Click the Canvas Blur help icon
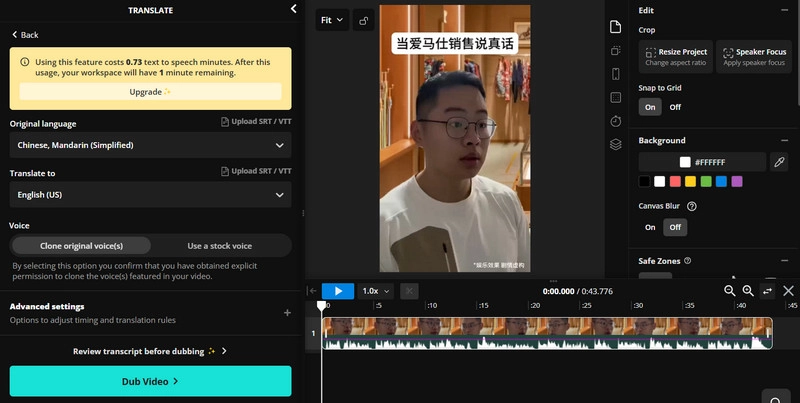800x403 pixels. click(x=692, y=206)
